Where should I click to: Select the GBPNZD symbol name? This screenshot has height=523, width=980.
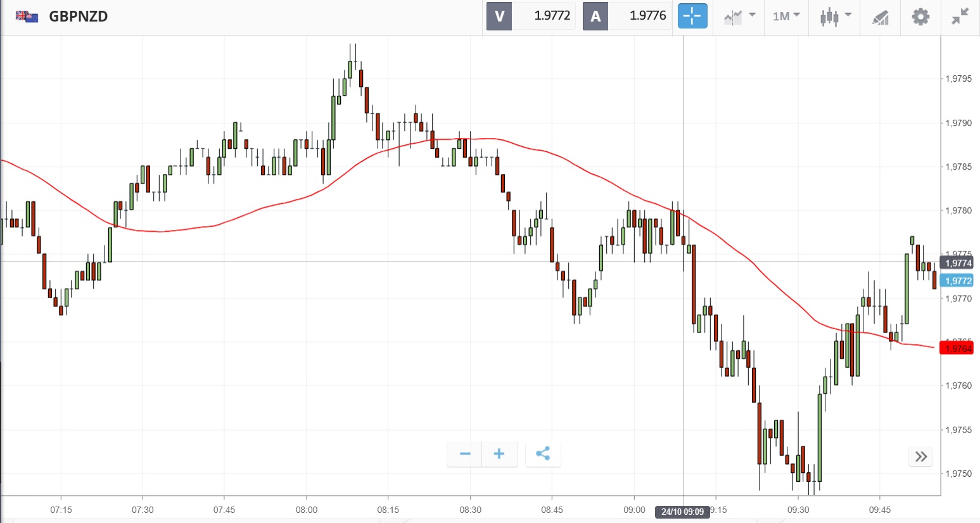point(79,16)
